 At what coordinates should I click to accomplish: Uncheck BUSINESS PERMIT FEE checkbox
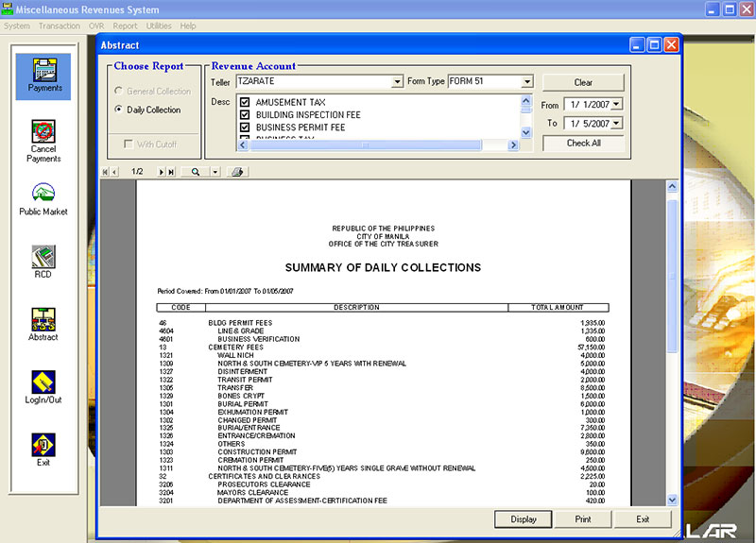[245, 127]
